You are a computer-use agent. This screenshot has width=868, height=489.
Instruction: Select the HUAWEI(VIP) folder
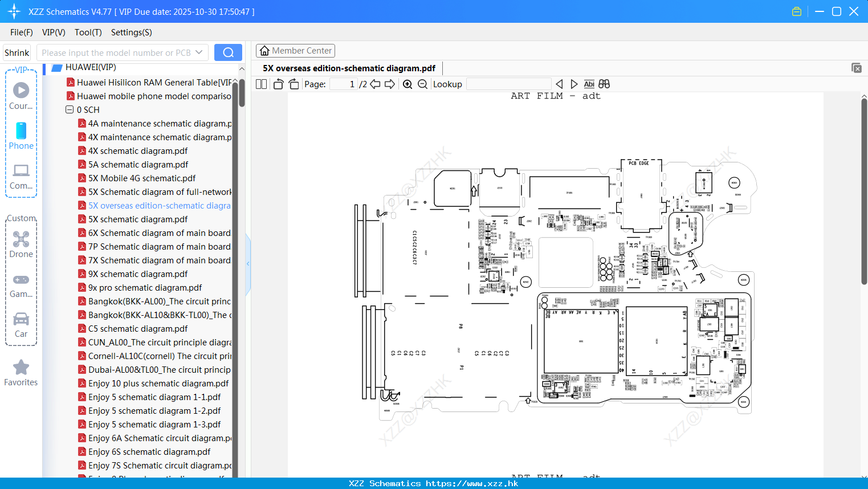(91, 67)
